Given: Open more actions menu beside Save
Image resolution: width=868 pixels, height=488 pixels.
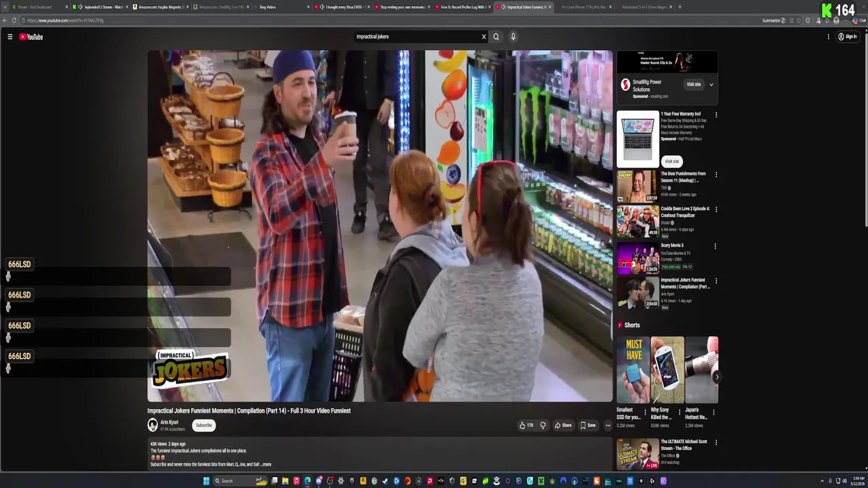Looking at the screenshot, I should tap(608, 426).
